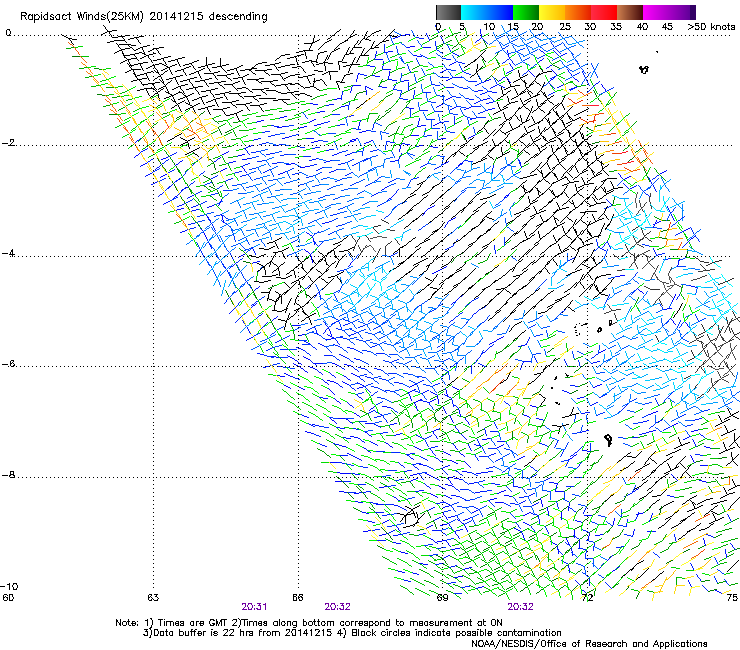Click the gray 0-5 knots legend swatch
The image size is (740, 650).
coord(448,12)
